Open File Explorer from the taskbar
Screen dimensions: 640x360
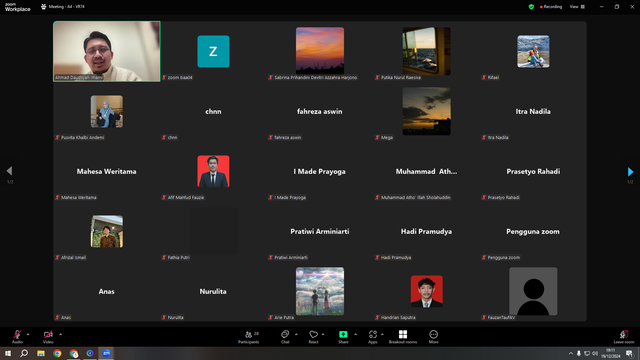41,353
